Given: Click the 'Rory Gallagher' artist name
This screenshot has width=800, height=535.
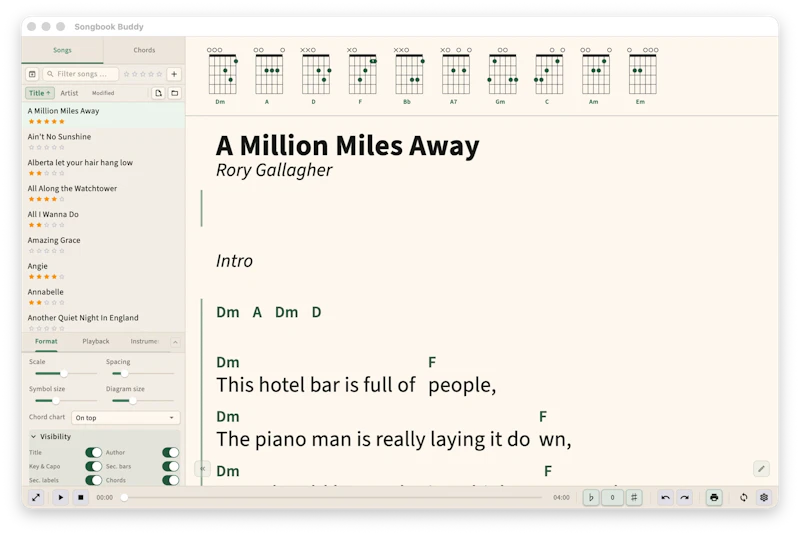Looking at the screenshot, I should 274,170.
